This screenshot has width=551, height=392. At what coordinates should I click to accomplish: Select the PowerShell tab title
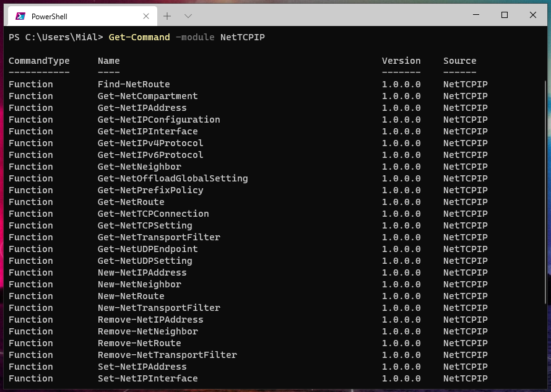[x=51, y=15]
